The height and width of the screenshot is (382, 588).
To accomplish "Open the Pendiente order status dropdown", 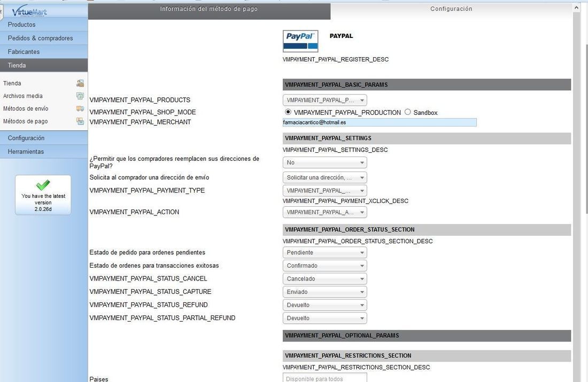I will 325,253.
